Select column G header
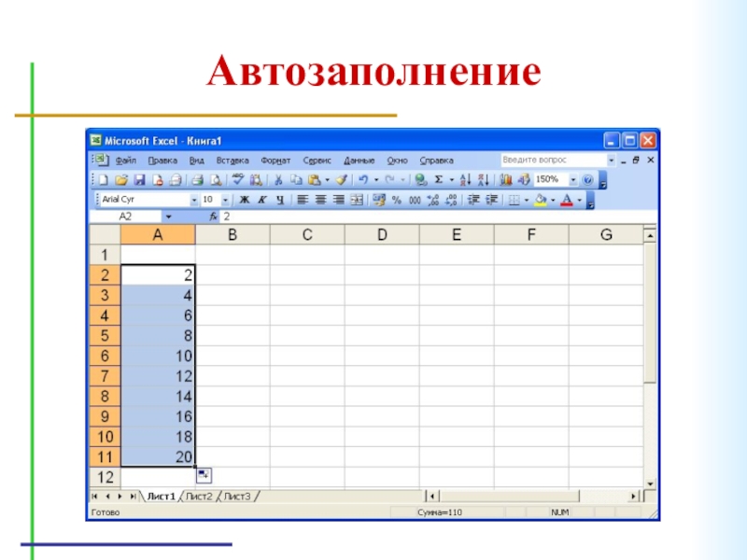747x560 pixels. 606,235
